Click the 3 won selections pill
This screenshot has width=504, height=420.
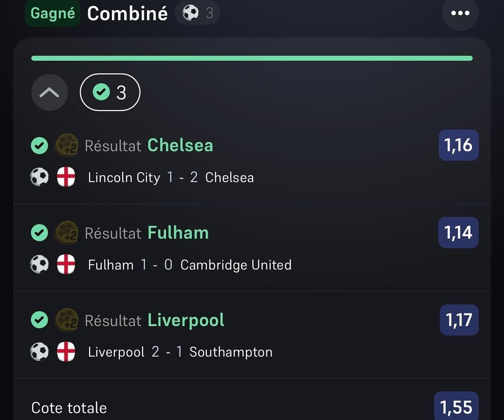pos(110,92)
